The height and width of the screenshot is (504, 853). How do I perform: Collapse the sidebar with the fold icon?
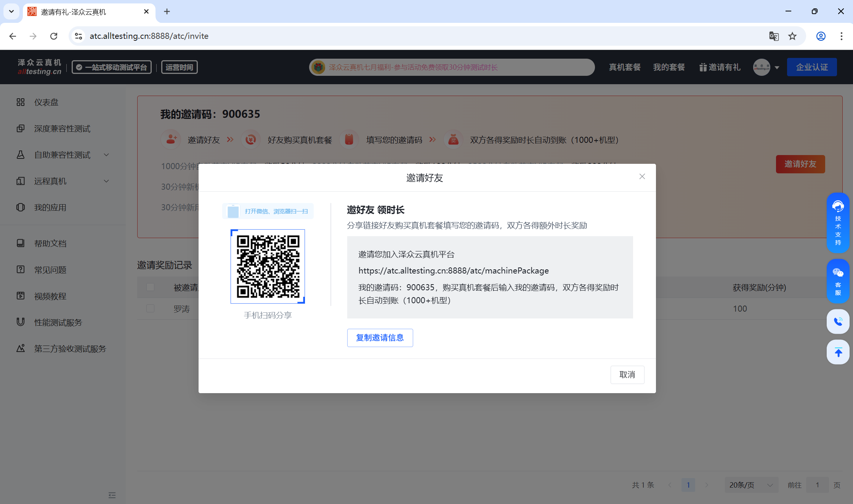pos(112,495)
